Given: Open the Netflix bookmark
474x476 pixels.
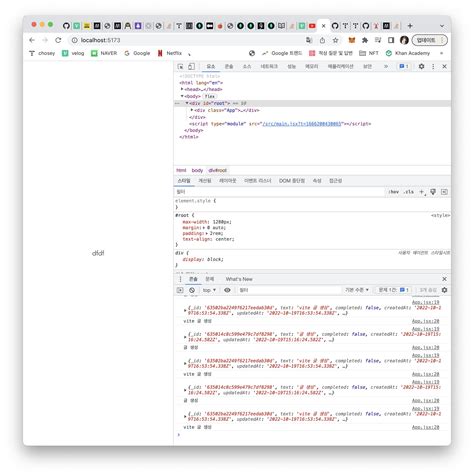Looking at the screenshot, I should tap(170, 53).
